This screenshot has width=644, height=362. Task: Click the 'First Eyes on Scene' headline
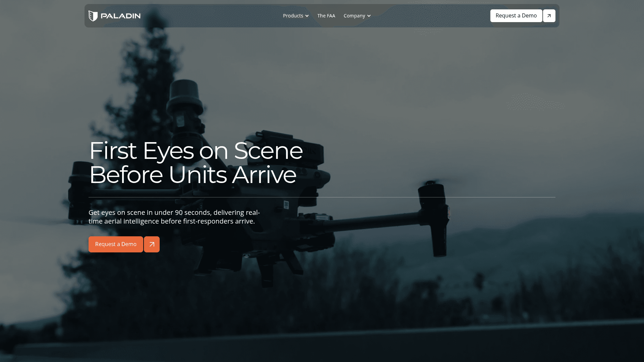(196, 150)
